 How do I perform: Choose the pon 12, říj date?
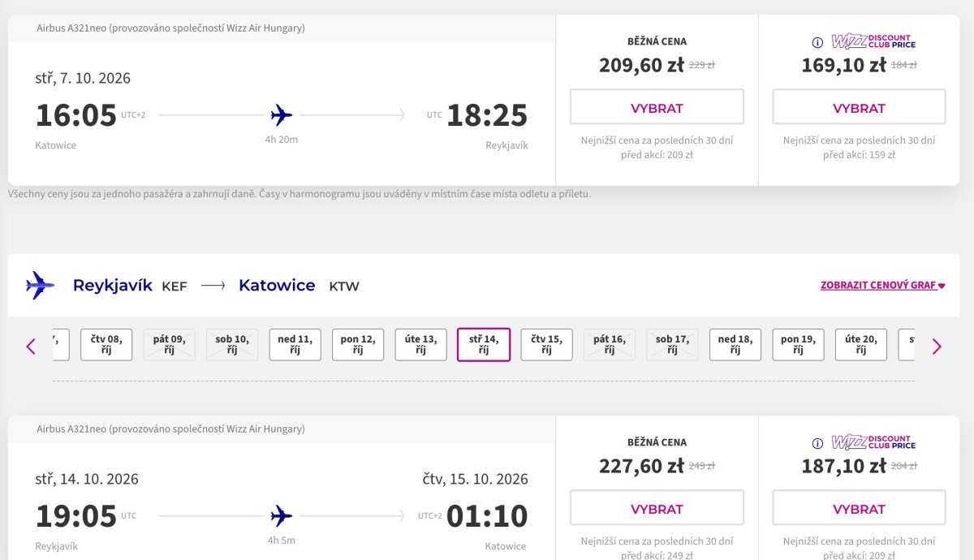pos(358,345)
